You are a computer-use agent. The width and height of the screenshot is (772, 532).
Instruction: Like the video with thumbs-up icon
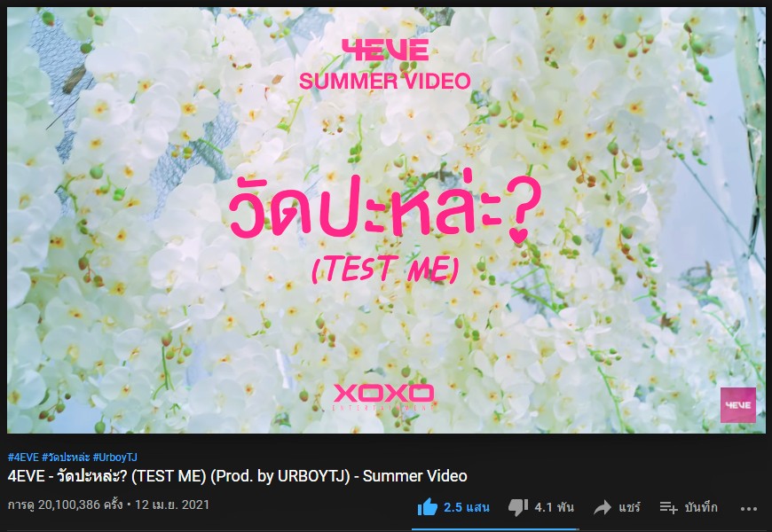(428, 507)
